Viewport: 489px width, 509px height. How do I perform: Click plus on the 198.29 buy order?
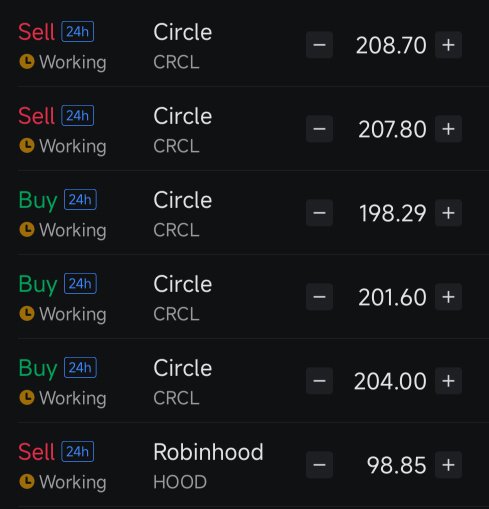click(448, 213)
